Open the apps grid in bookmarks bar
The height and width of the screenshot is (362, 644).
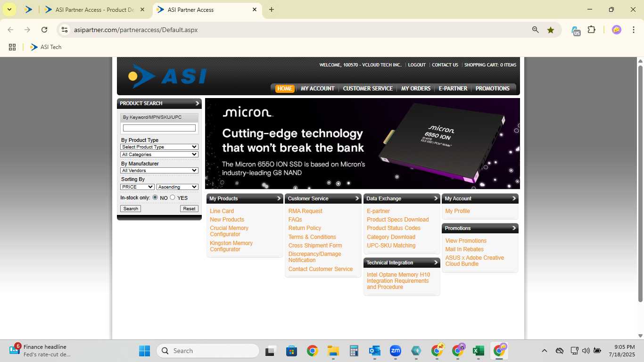[12, 47]
